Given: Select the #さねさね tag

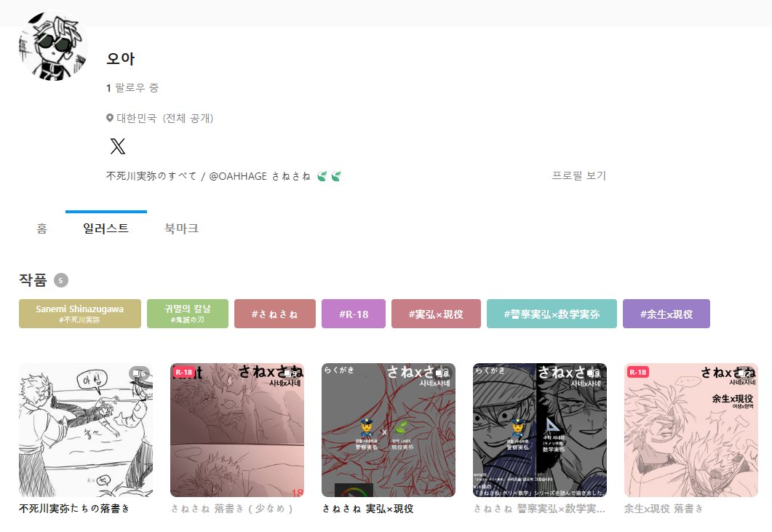Looking at the screenshot, I should pos(275,313).
